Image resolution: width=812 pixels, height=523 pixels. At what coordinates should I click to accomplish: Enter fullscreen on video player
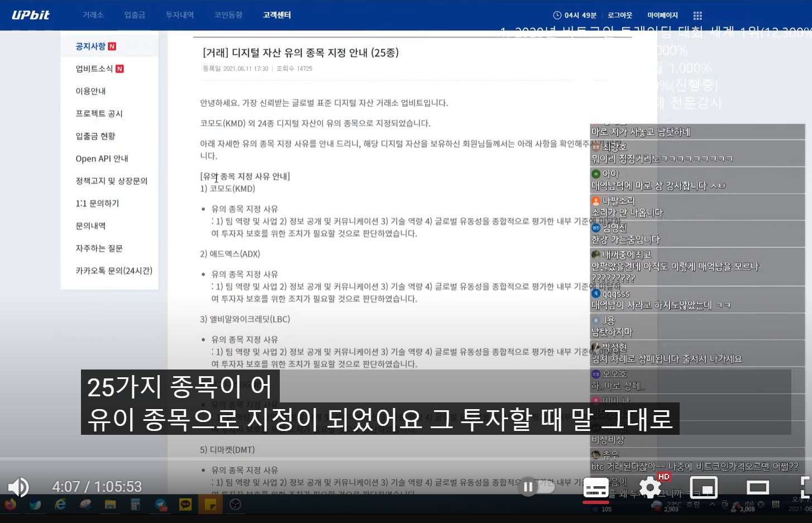point(805,487)
